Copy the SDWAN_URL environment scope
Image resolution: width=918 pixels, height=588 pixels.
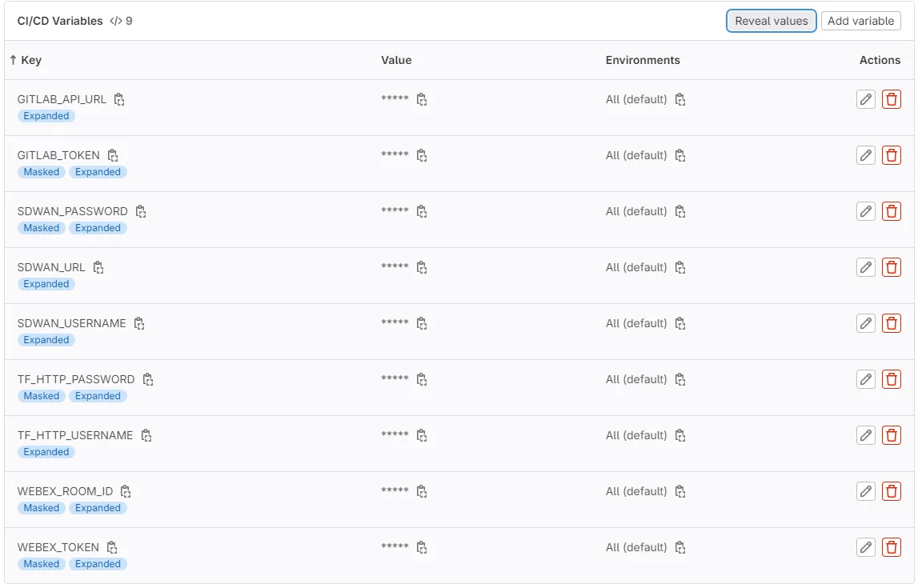(x=680, y=268)
